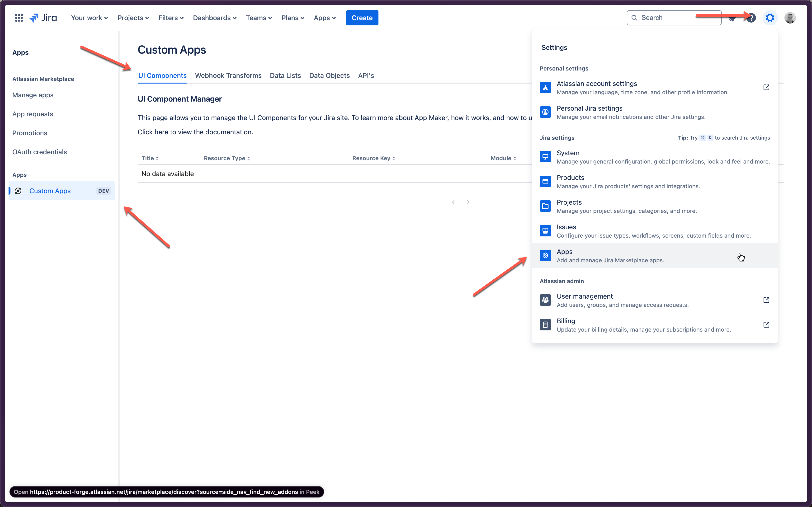The width and height of the screenshot is (812, 507).
Task: Click the User management icon
Action: click(546, 300)
